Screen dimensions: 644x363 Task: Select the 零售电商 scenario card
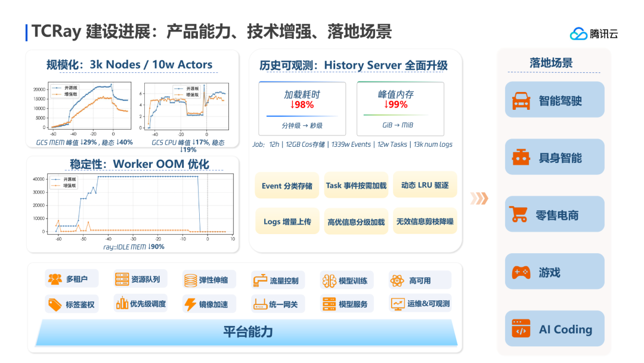coord(555,214)
